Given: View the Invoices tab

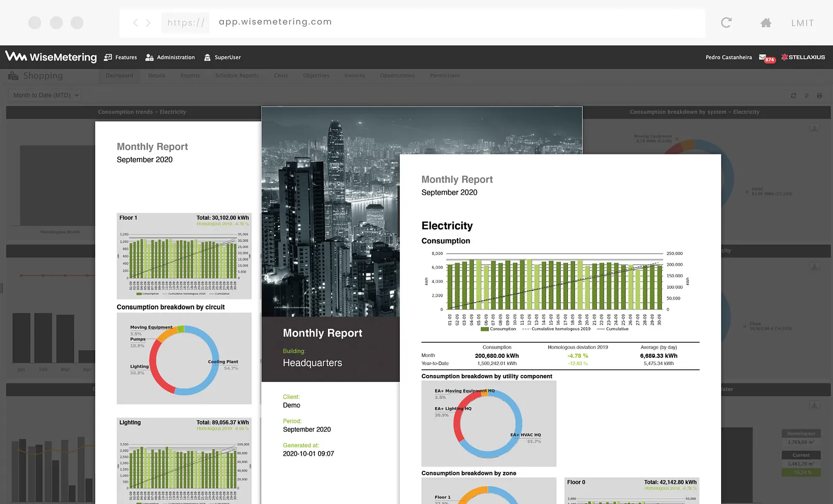Looking at the screenshot, I should coord(355,76).
